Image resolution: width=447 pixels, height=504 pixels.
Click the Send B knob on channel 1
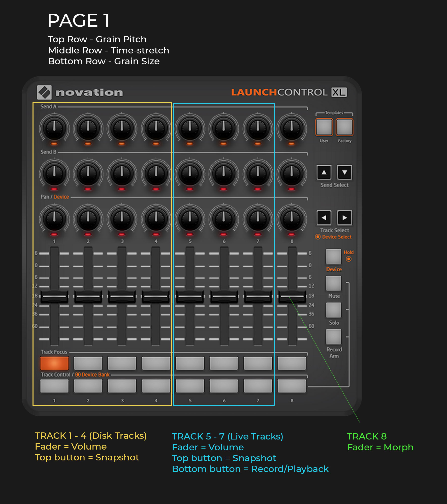(x=54, y=173)
